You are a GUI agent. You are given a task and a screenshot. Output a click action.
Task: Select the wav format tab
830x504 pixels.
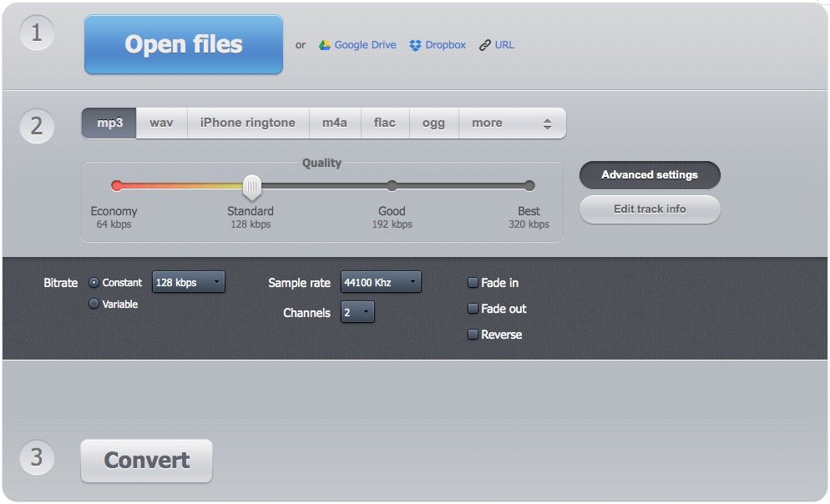pos(161,123)
